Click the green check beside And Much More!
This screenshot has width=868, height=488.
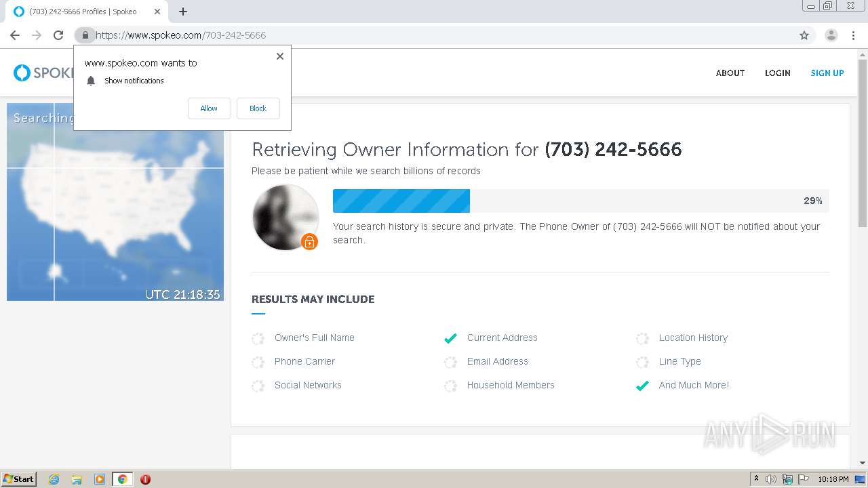click(x=642, y=386)
